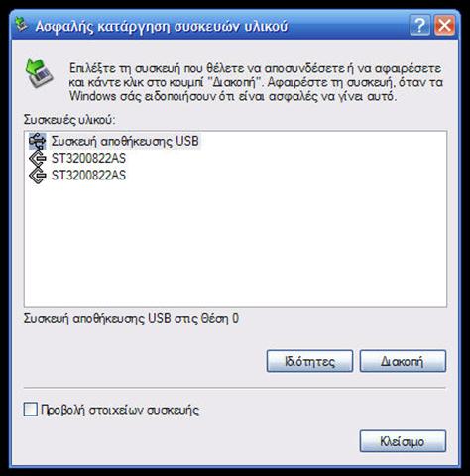Open device Ιδιότητες (Properties) button

tap(309, 361)
